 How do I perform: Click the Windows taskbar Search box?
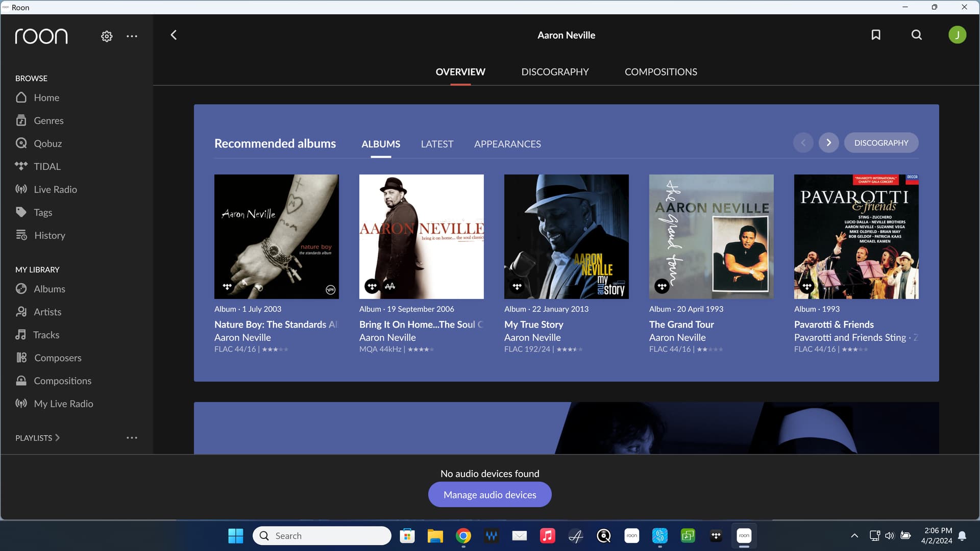click(x=322, y=536)
